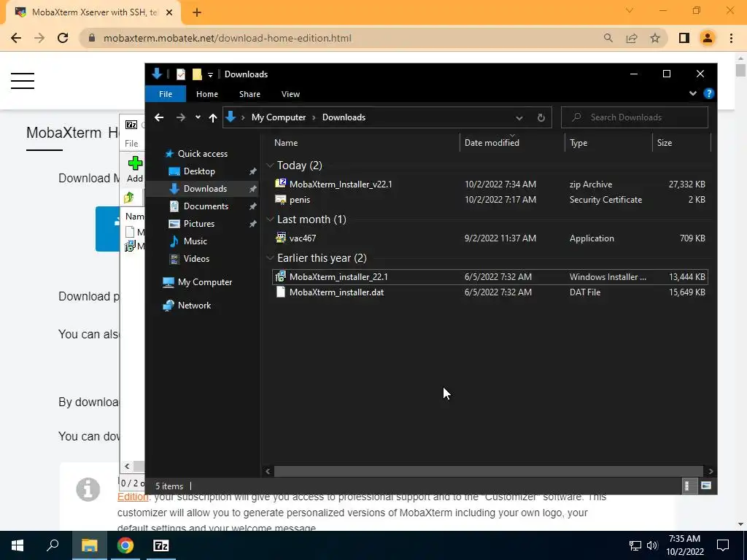Open Windows Start menu
Image resolution: width=747 pixels, height=560 pixels.
pos(18,545)
